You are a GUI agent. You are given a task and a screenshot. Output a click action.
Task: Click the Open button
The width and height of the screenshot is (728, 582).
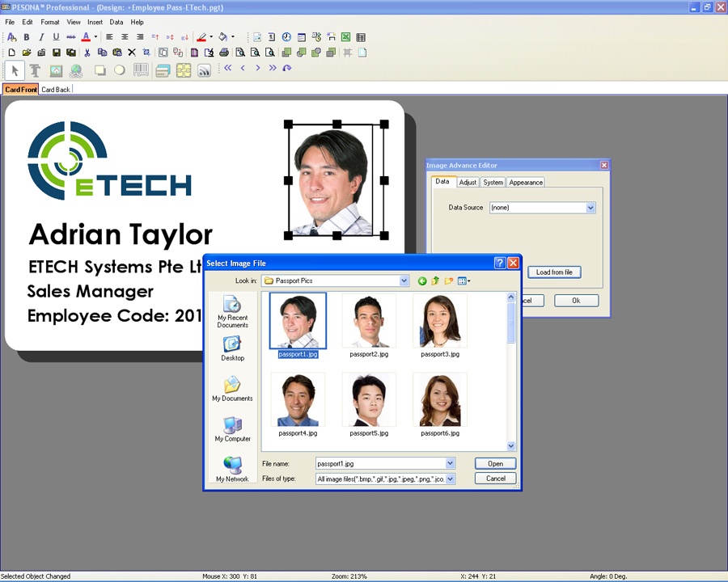[x=495, y=464]
